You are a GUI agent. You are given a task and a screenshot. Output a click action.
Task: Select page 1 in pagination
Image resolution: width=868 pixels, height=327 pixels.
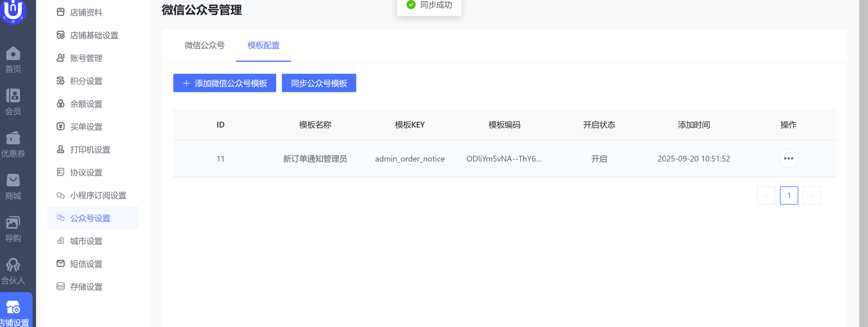(x=789, y=196)
